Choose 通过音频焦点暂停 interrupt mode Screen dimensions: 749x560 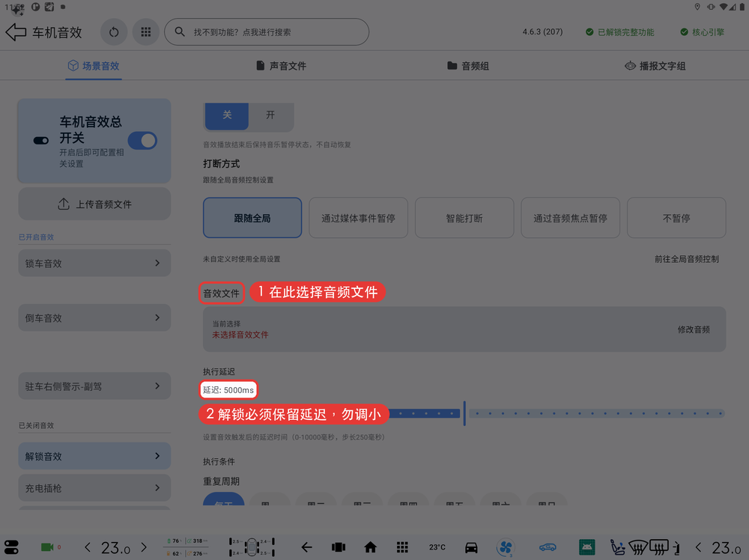[x=570, y=218]
